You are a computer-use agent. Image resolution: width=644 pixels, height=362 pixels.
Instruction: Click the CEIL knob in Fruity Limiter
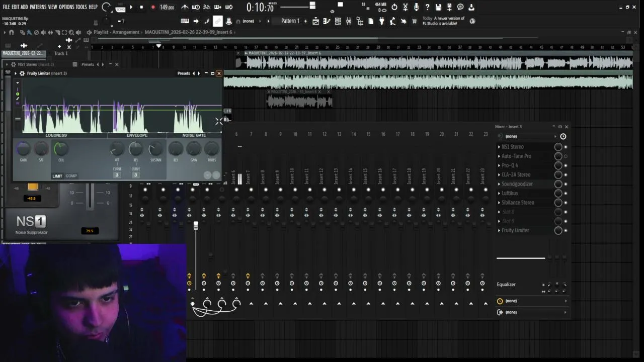[60, 149]
